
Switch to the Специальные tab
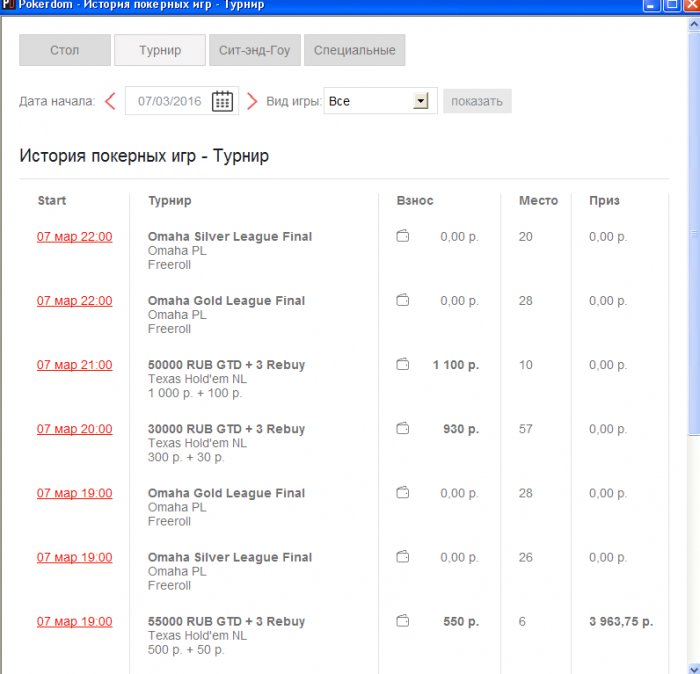click(x=354, y=50)
